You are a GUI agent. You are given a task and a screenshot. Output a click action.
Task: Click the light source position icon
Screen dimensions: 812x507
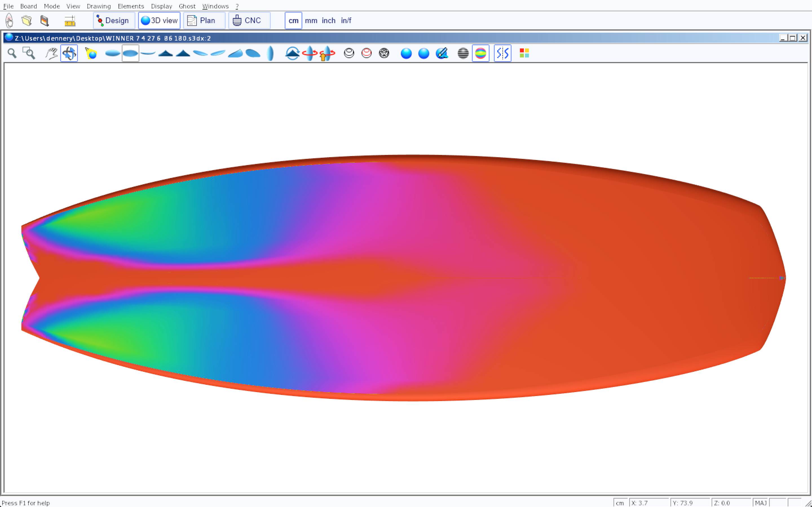click(x=91, y=53)
